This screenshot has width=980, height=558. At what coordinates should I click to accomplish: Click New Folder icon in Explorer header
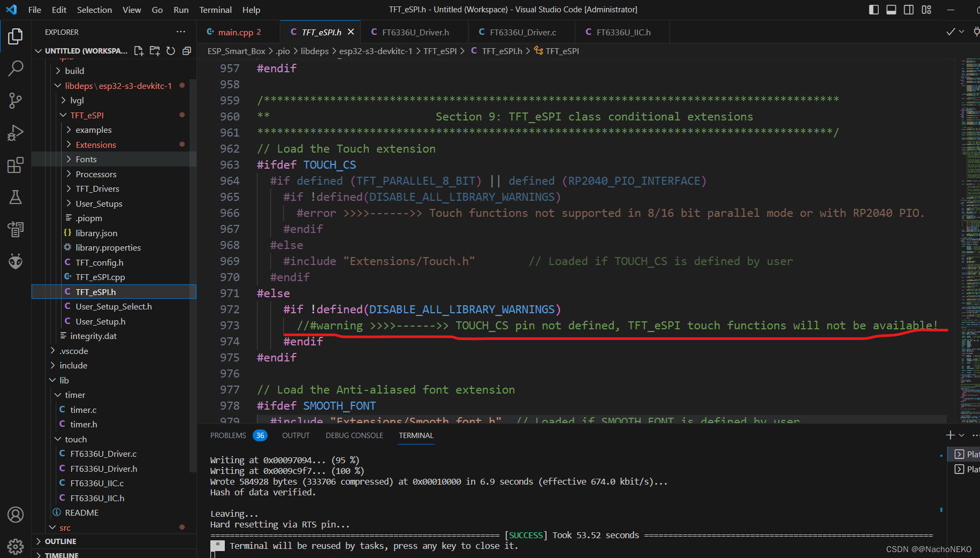point(155,51)
